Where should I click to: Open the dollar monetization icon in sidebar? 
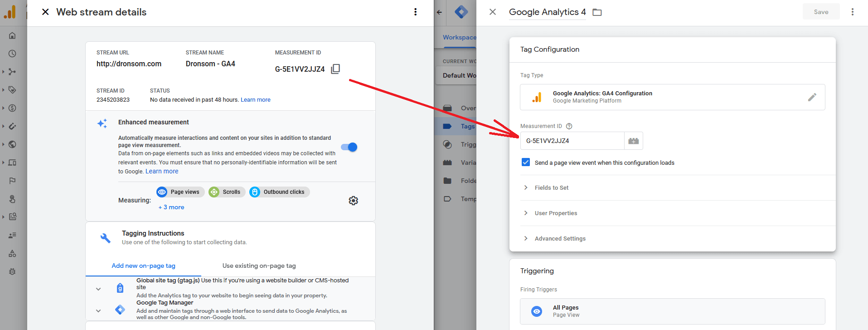(12, 108)
